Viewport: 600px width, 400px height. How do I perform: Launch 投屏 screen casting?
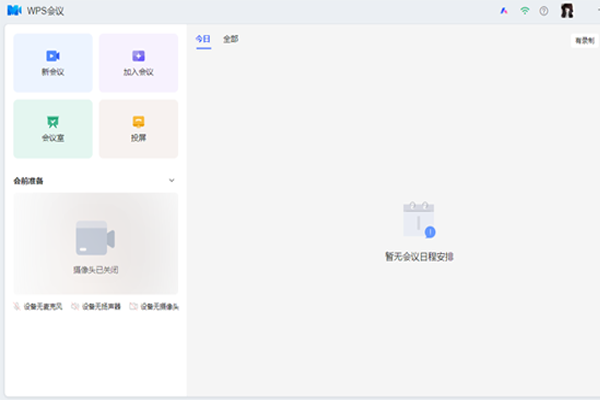click(138, 128)
